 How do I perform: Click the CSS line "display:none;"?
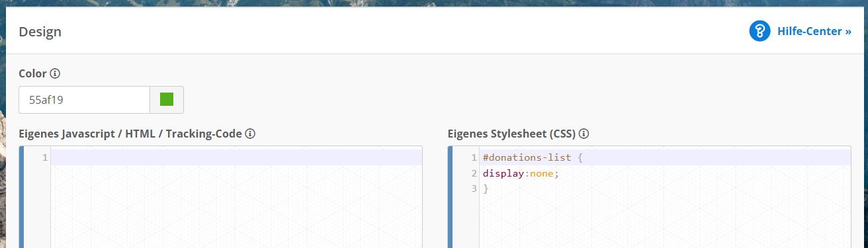point(521,173)
